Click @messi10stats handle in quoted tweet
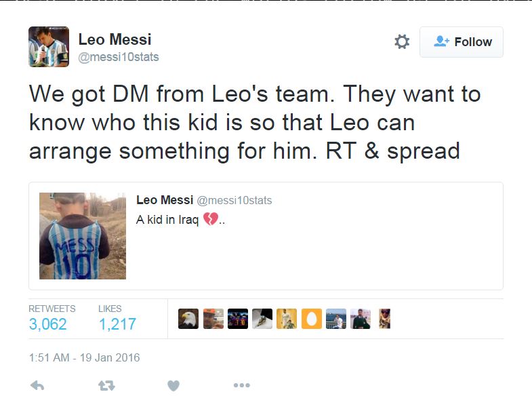532x411 pixels. [234, 201]
